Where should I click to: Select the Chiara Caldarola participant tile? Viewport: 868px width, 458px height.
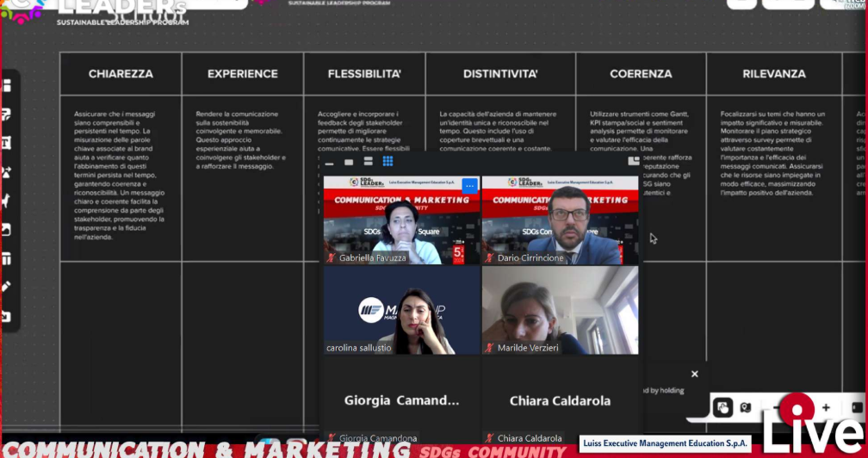click(x=560, y=400)
